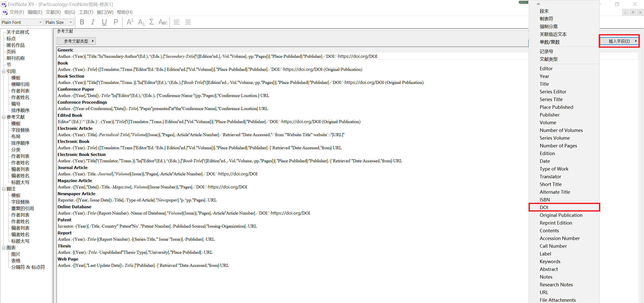Toggle Bold formatting in toolbar
This screenshot has height=303, width=644.
[x=82, y=22]
